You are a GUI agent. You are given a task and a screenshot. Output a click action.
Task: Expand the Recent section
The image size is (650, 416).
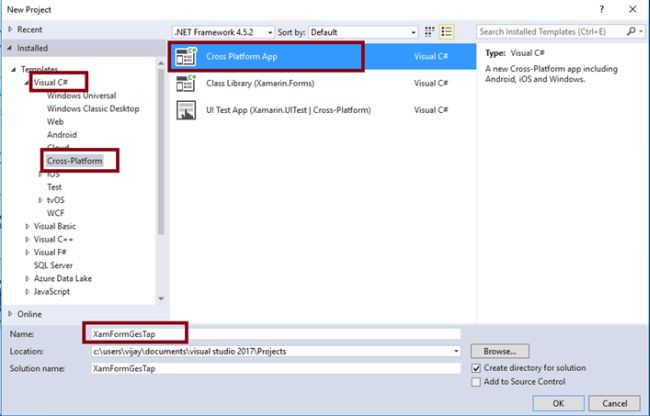tap(10, 29)
